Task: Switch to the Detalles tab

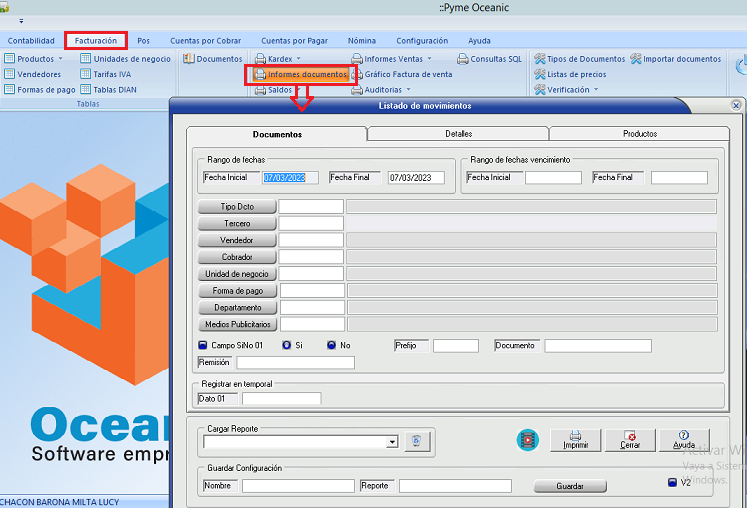Action: tap(458, 133)
